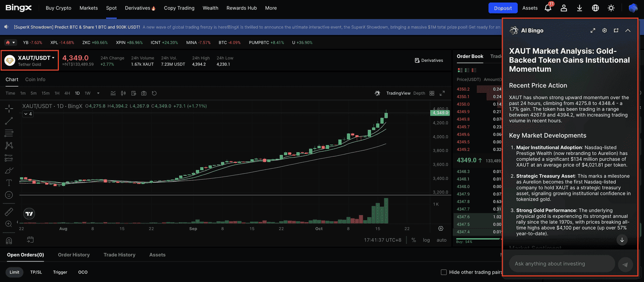Expand more time interval options
The width and height of the screenshot is (644, 282).
tap(98, 93)
